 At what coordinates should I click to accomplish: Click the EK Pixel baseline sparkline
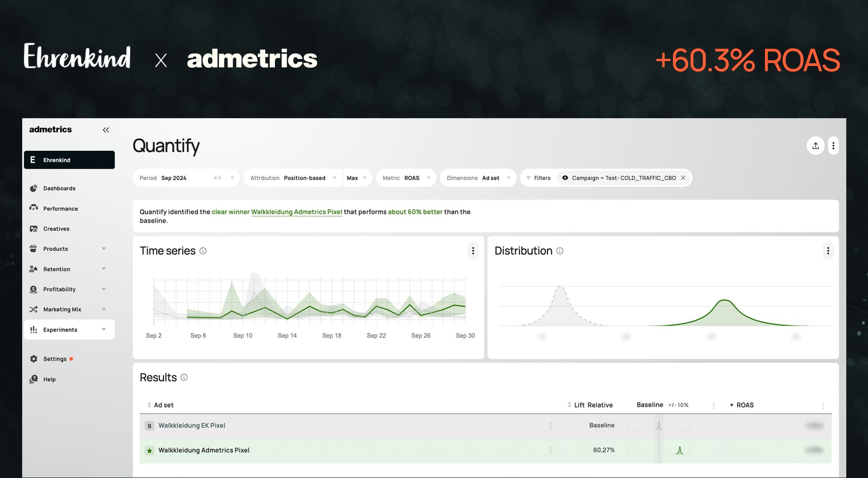[x=659, y=426]
